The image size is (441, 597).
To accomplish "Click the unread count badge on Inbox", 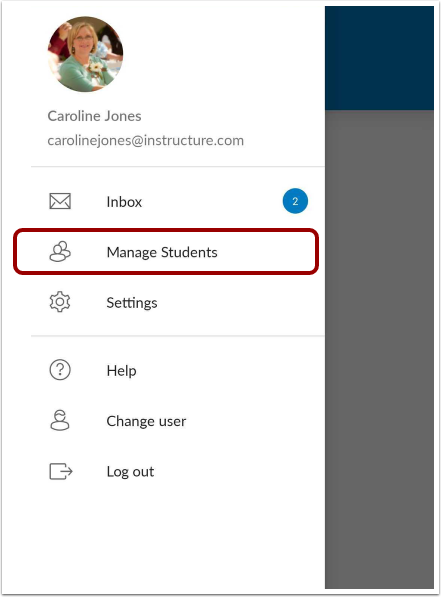I will 295,201.
